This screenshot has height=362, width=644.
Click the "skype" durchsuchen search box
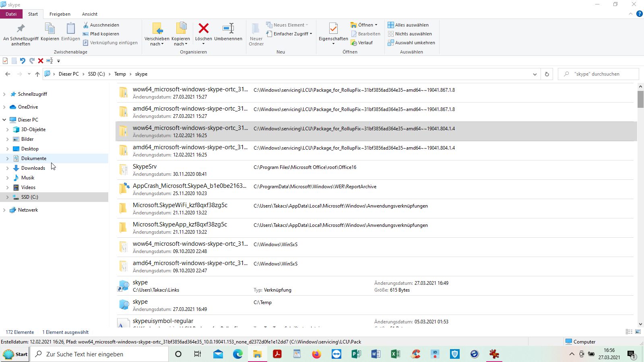click(598, 74)
